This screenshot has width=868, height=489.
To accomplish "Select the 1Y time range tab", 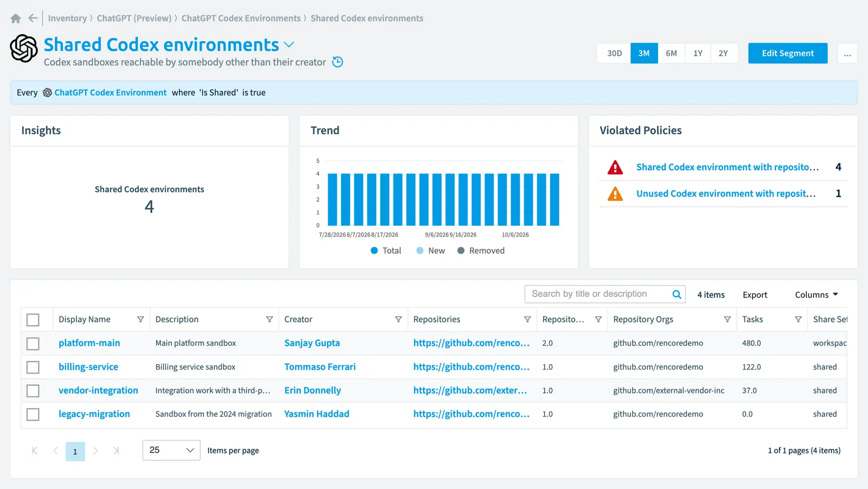I will click(698, 53).
